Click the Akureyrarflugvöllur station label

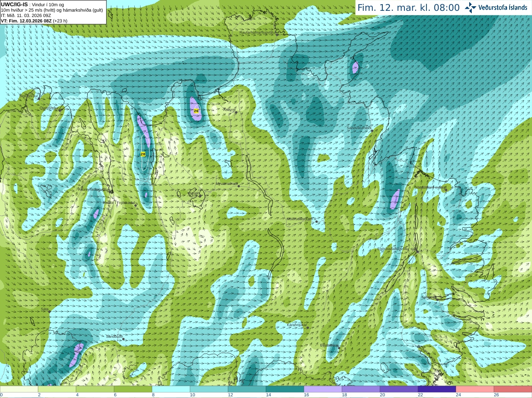[94, 189]
